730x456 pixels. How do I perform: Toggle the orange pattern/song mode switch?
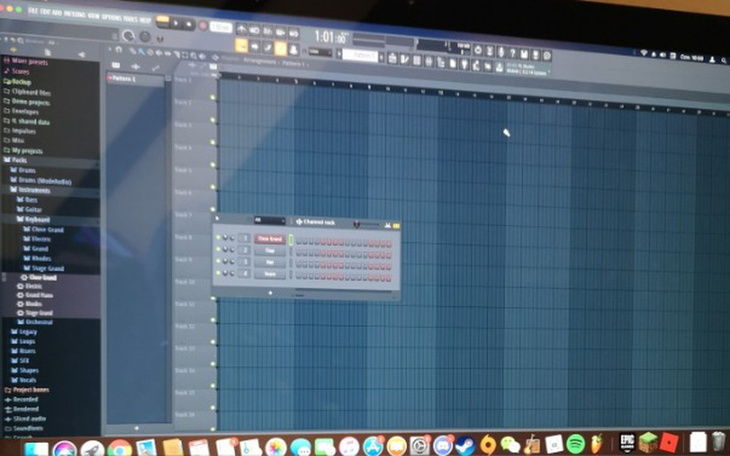162,20
